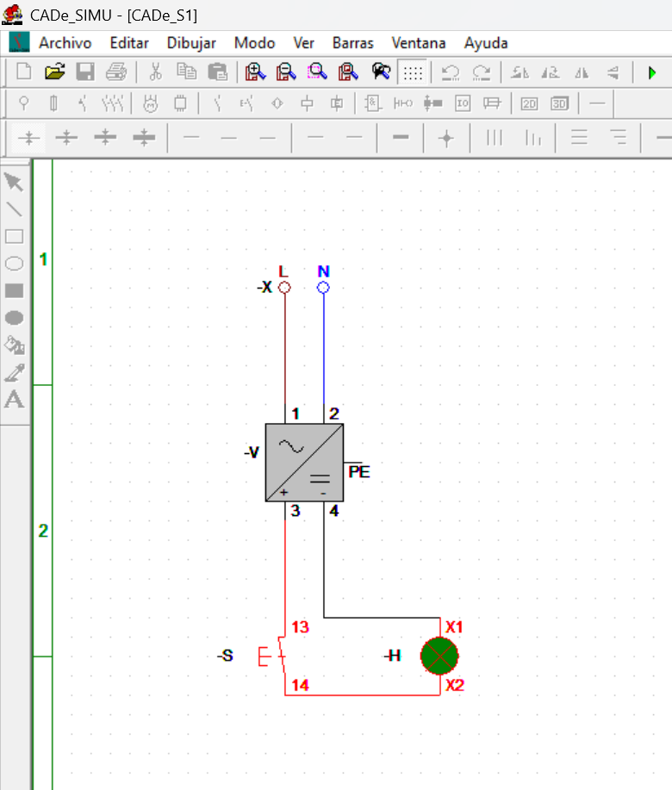Print the schematic
Image resolution: width=672 pixels, height=790 pixels.
pyautogui.click(x=116, y=72)
